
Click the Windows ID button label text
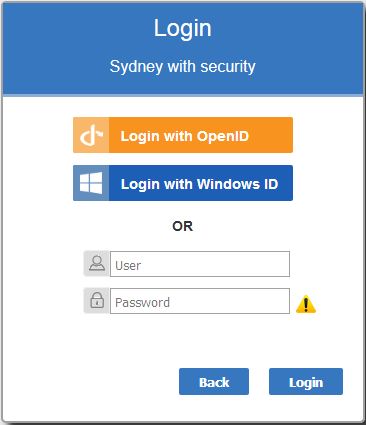coord(199,184)
